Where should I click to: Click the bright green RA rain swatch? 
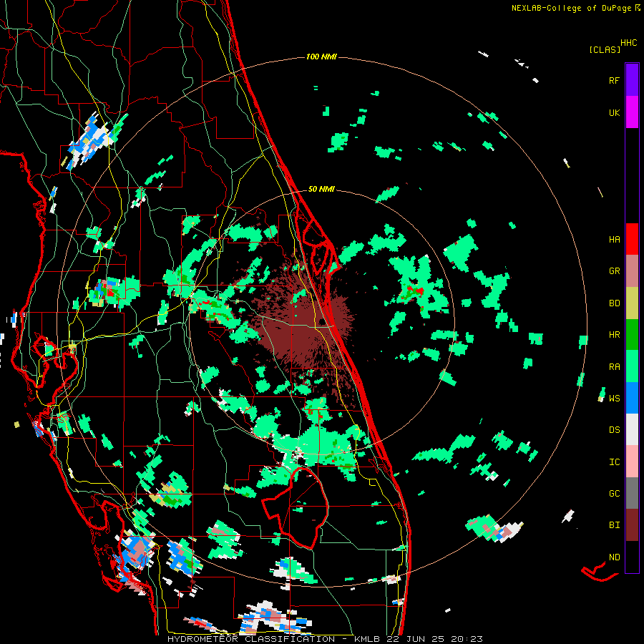[632, 366]
